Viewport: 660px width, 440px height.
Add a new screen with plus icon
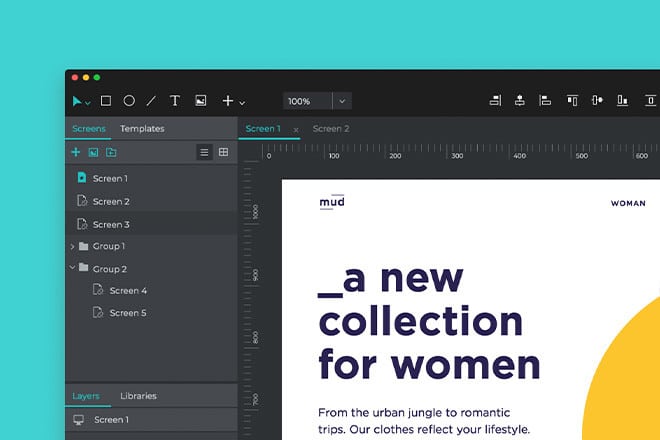76,152
